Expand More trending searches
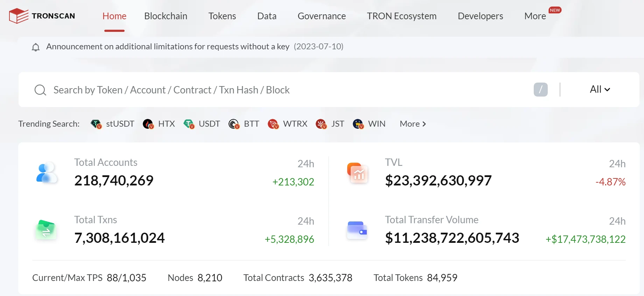644x296 pixels. pos(413,124)
